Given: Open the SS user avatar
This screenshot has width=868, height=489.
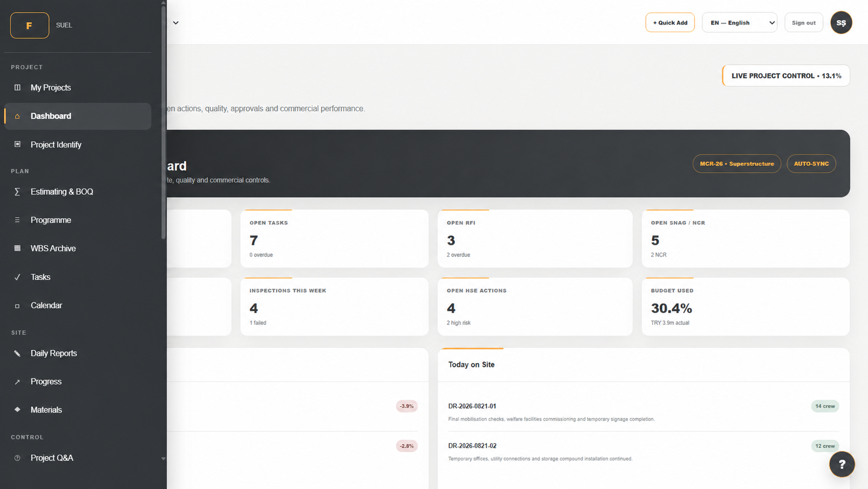Looking at the screenshot, I should click(x=841, y=23).
